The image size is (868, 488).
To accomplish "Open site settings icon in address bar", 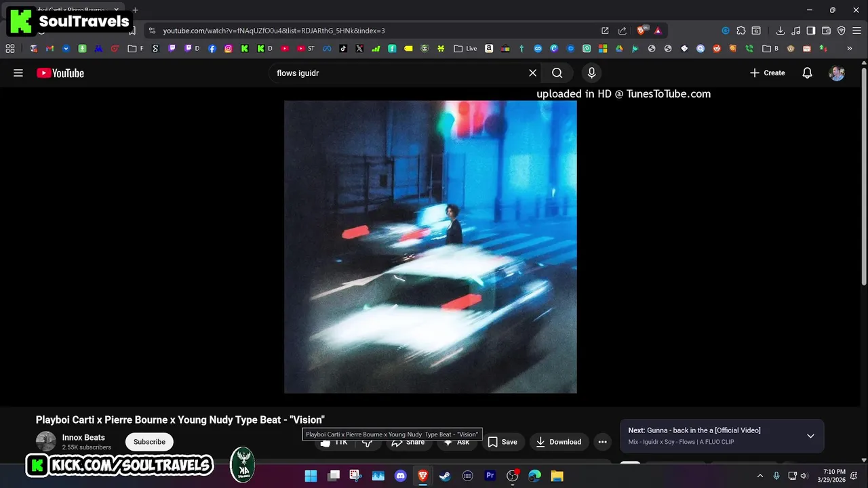I will click(x=152, y=30).
